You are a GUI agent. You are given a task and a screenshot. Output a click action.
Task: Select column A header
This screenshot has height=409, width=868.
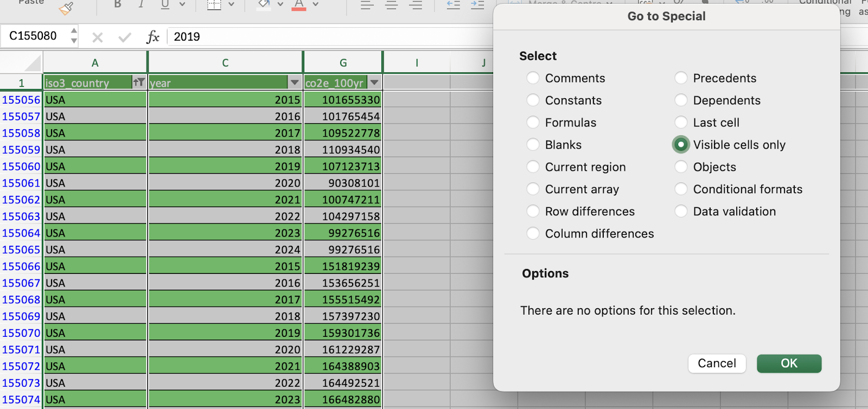click(x=95, y=63)
